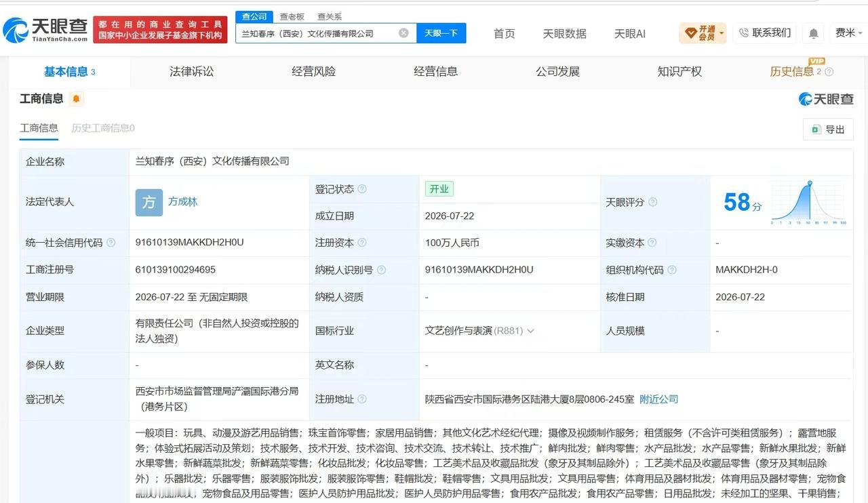
Task: Click the 方 avatar of the legal representative
Action: (x=149, y=203)
